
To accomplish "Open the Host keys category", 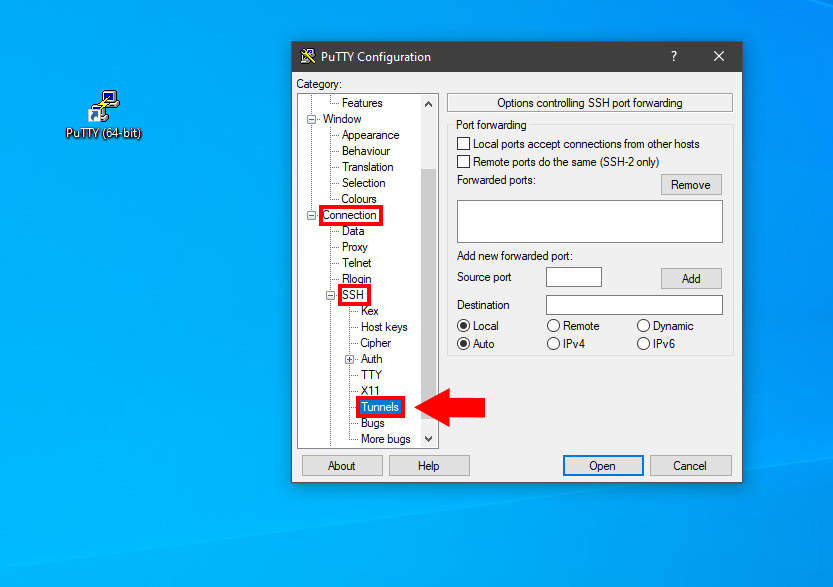I will pos(384,327).
